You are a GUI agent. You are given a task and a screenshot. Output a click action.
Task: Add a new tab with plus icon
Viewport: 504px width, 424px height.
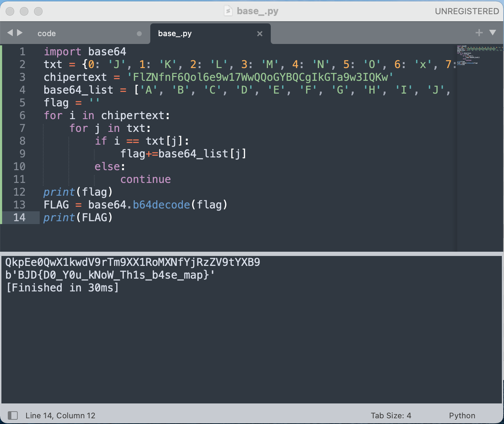click(479, 33)
